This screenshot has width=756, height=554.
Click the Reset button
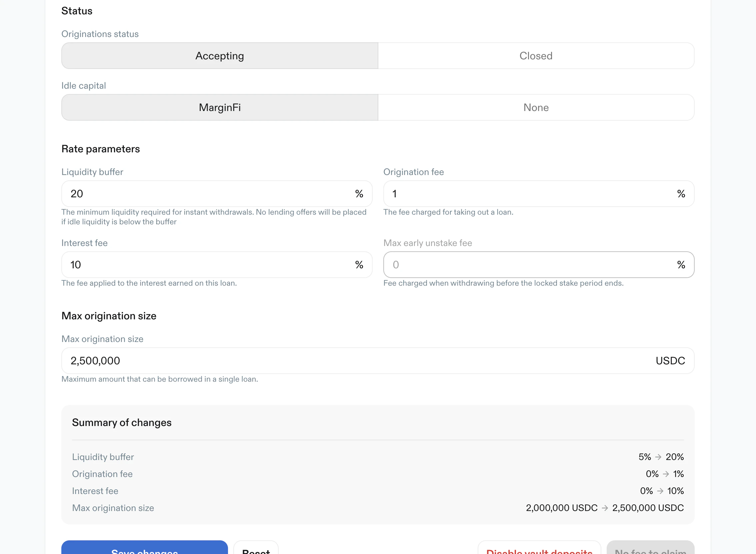point(256,549)
